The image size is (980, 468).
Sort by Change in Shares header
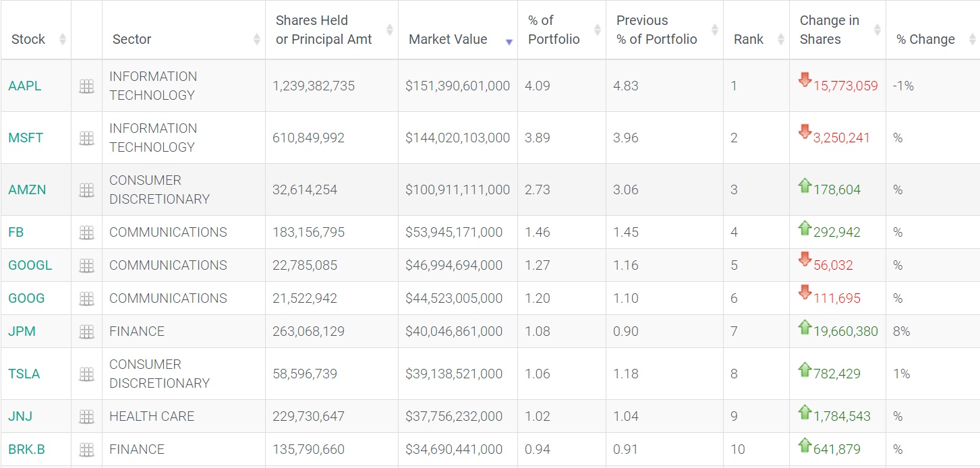point(830,30)
